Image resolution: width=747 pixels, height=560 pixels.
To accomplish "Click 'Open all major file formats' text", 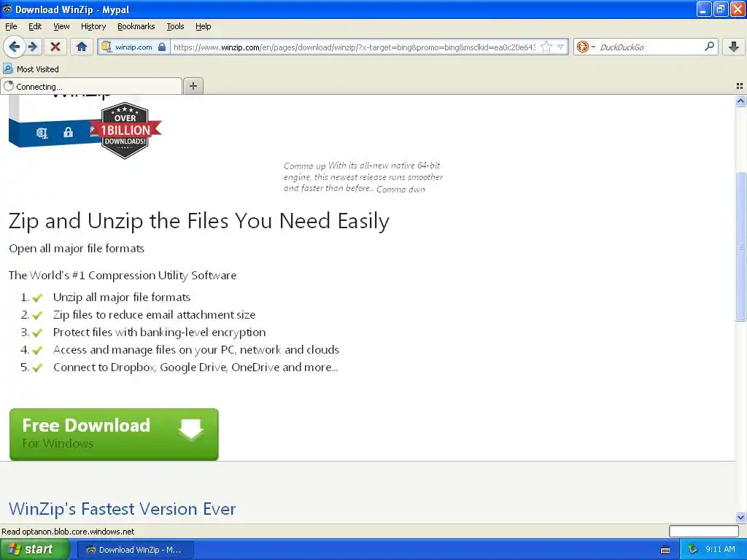I will coord(77,249).
